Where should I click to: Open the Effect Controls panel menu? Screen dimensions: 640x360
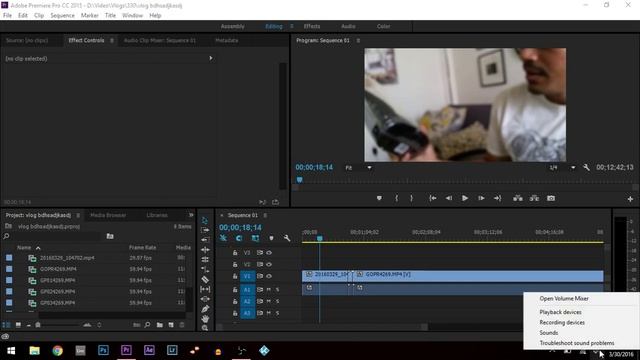coord(112,40)
